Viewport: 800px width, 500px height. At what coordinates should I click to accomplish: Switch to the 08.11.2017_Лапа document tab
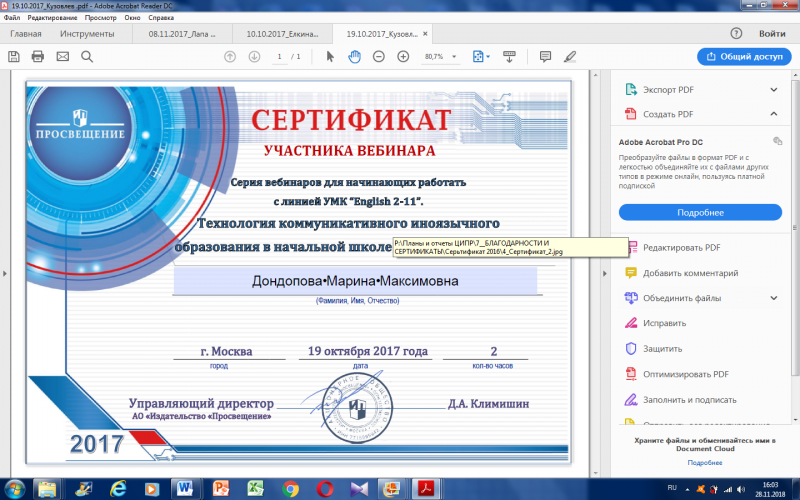click(182, 34)
